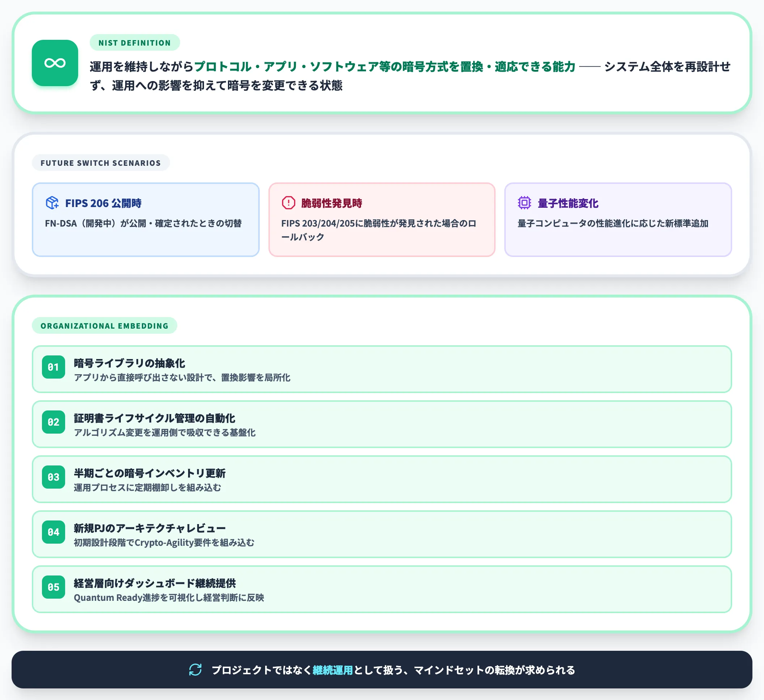
Task: Click 証明書ライフサイクル管理の自動化 title
Action: [154, 418]
